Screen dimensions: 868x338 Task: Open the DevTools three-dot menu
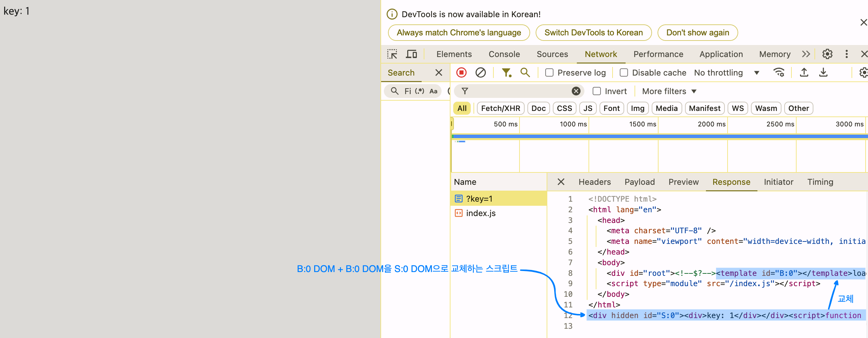[x=847, y=54]
